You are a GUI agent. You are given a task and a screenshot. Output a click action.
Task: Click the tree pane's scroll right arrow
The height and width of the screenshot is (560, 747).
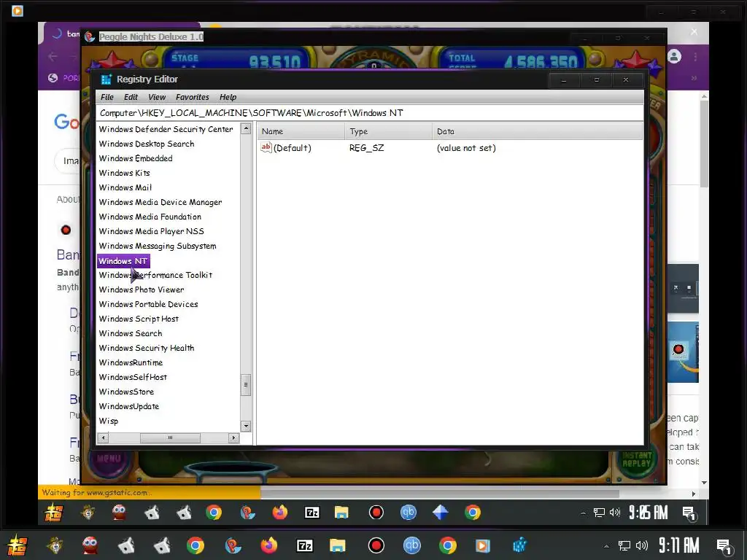[233, 437]
